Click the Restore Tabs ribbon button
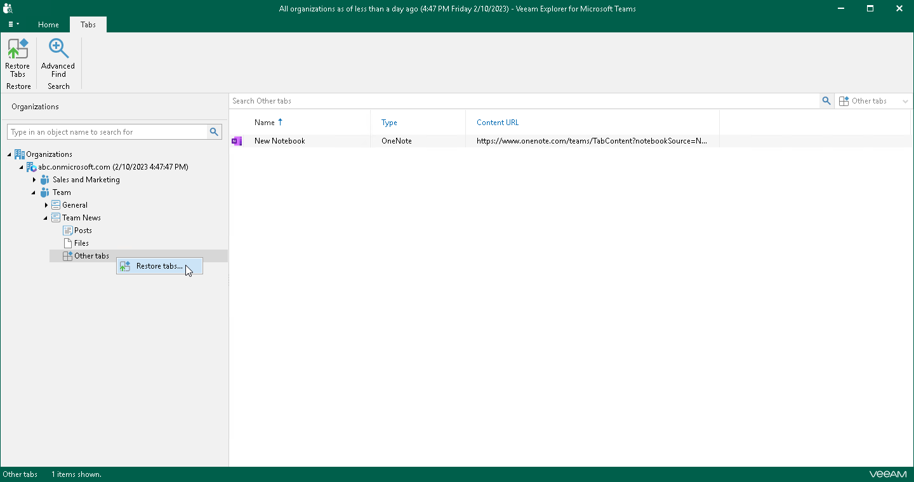The width and height of the screenshot is (914, 482). click(17, 58)
